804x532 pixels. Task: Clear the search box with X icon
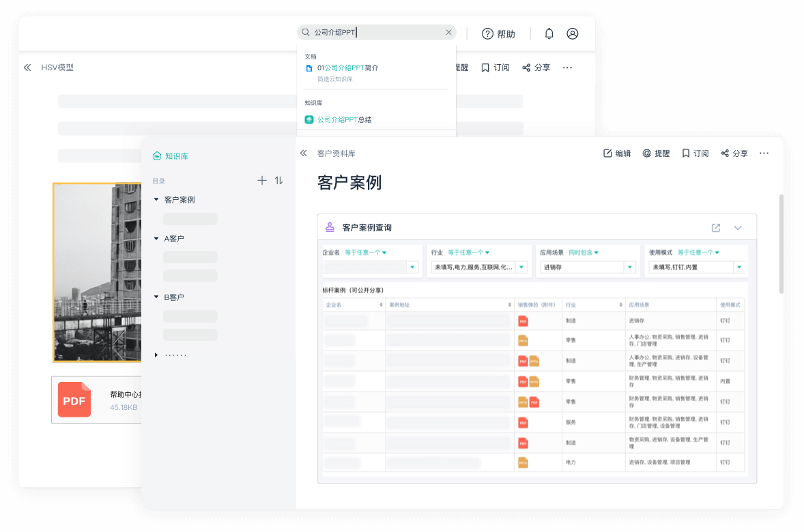tap(448, 32)
